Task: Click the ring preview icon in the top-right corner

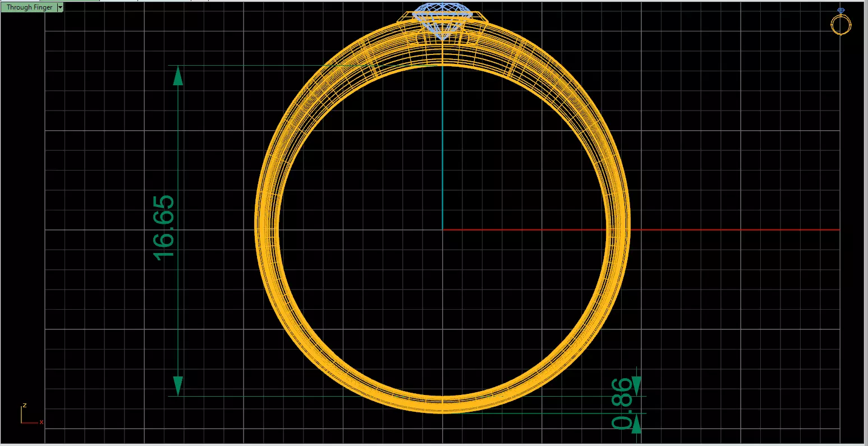Action: 841,22
